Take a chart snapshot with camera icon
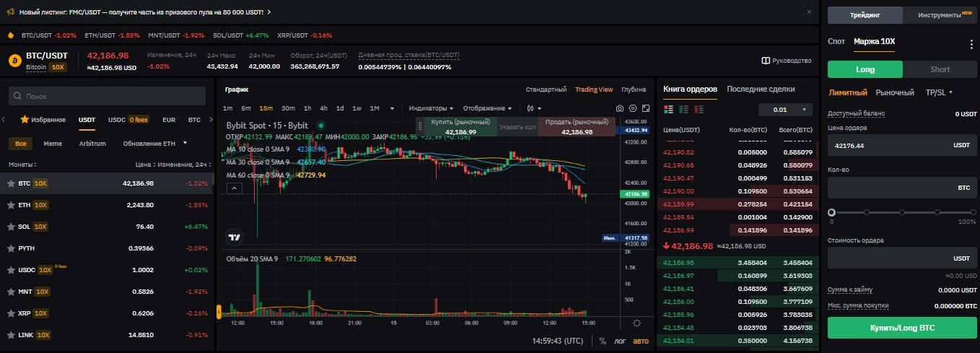 [x=619, y=108]
